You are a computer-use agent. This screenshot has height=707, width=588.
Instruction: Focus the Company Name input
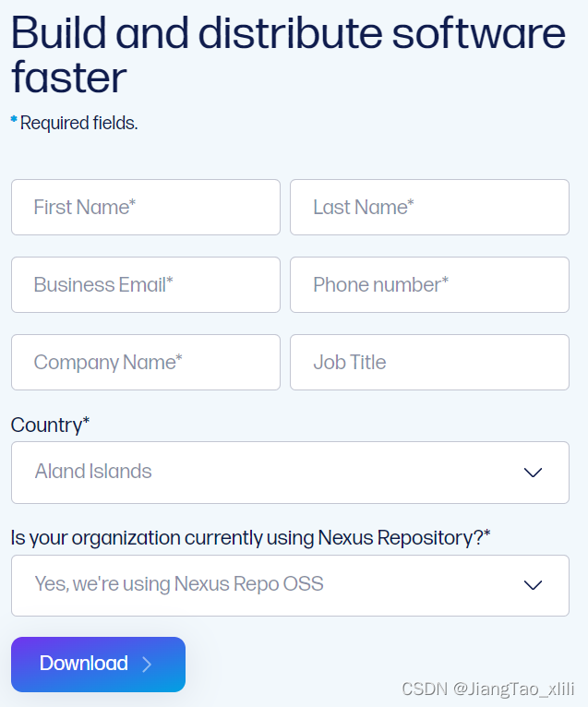tap(145, 363)
